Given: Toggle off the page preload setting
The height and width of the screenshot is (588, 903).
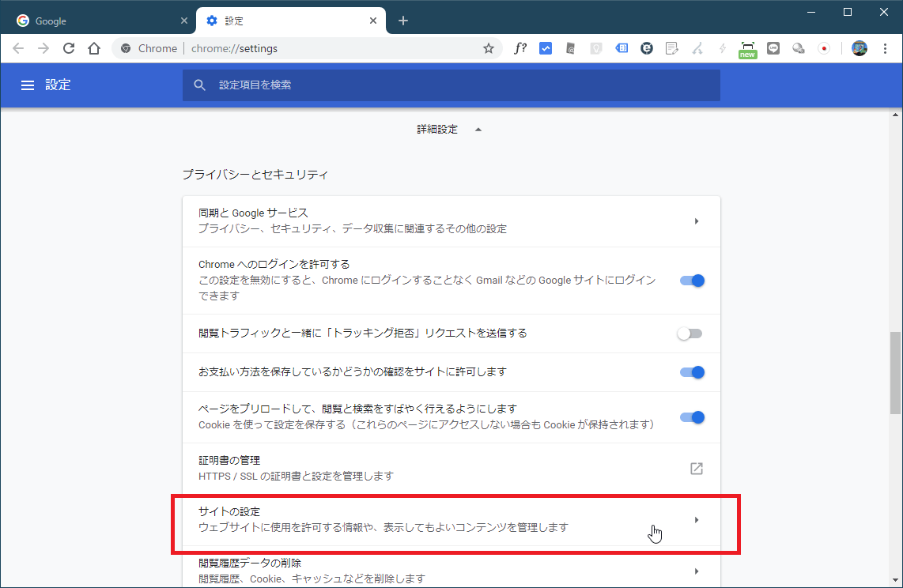Looking at the screenshot, I should (x=692, y=417).
